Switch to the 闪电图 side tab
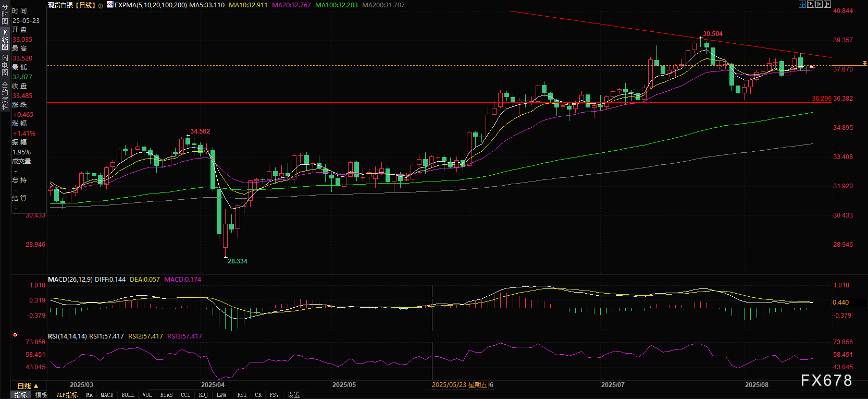This screenshot has width=868, height=399. pyautogui.click(x=5, y=65)
